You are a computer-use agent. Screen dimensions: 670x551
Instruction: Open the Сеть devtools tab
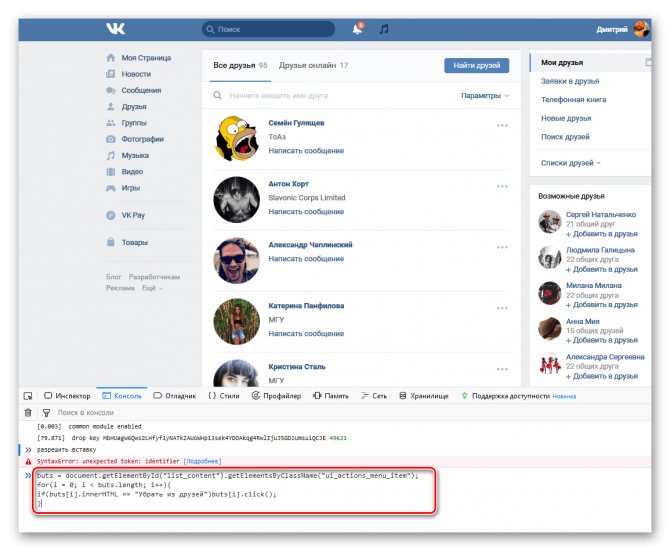pyautogui.click(x=374, y=396)
